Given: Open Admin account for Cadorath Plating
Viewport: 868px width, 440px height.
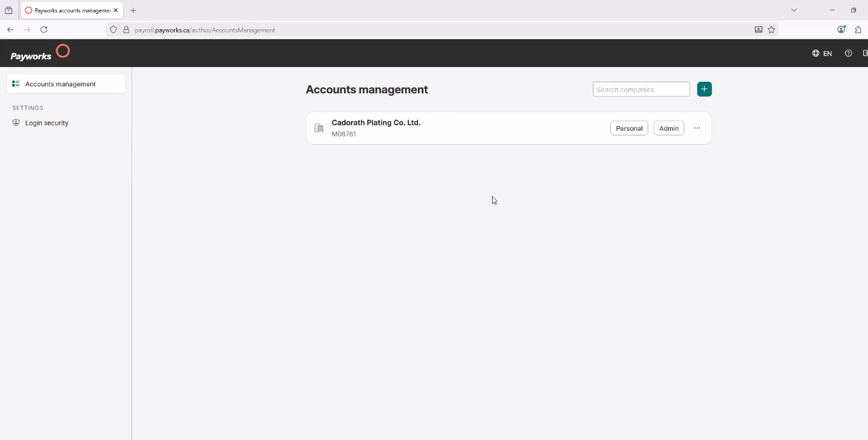Looking at the screenshot, I should pos(669,128).
